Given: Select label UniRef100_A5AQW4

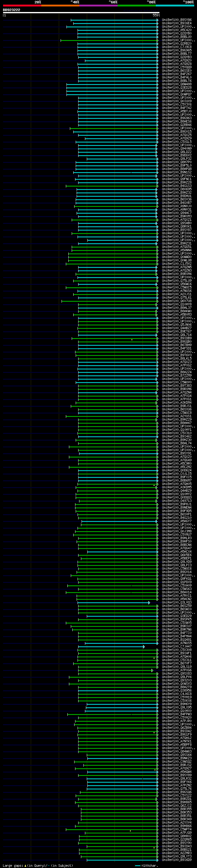Looking at the screenshot, I should click(176, 772).
